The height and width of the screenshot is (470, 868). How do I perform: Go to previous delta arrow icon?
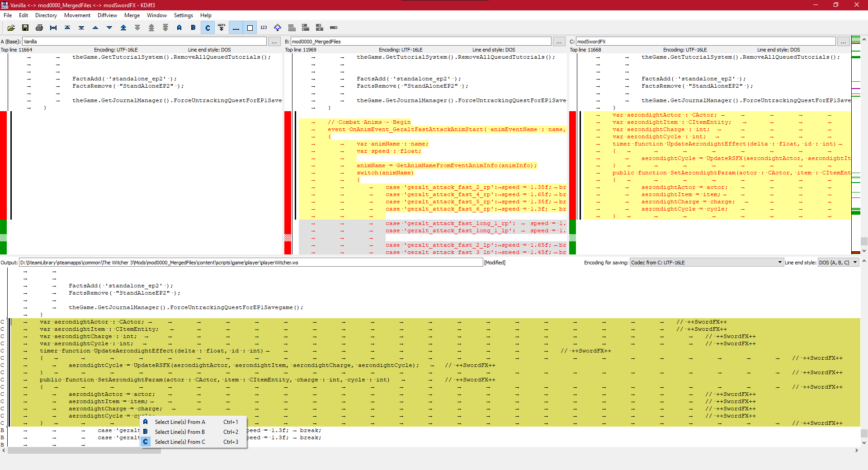click(95, 28)
